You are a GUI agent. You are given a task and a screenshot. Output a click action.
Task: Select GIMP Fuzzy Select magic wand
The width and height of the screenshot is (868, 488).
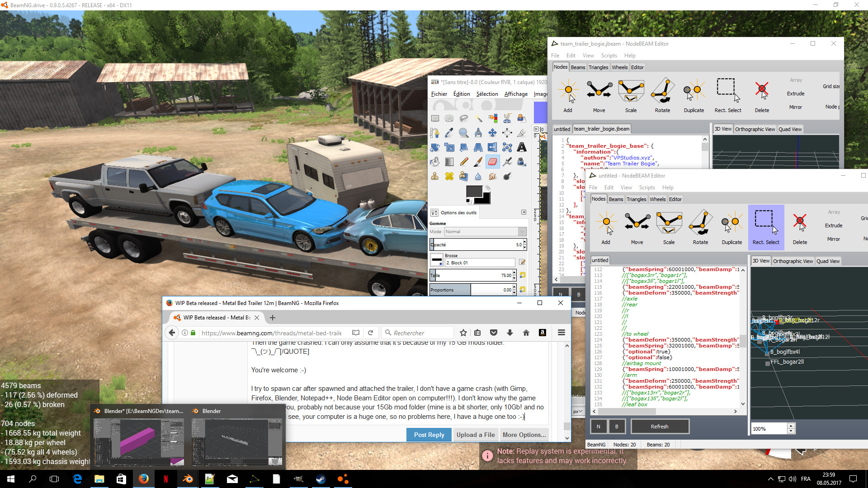478,118
